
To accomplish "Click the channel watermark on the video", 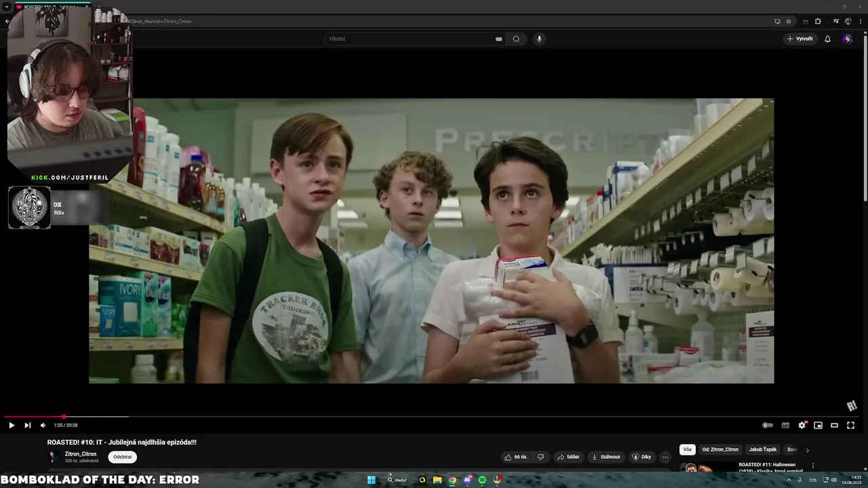I will click(x=852, y=405).
